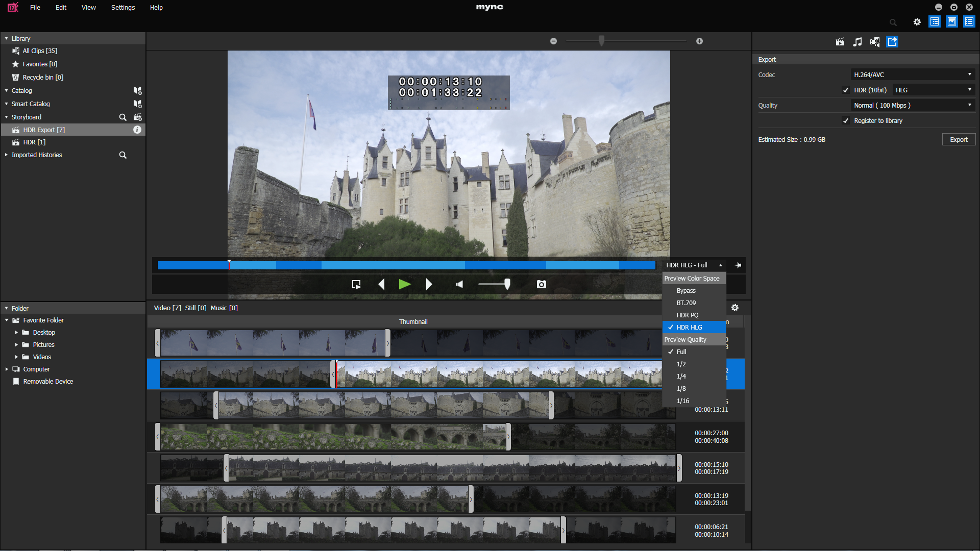Open All Clips [35] in Library

[x=40, y=51]
